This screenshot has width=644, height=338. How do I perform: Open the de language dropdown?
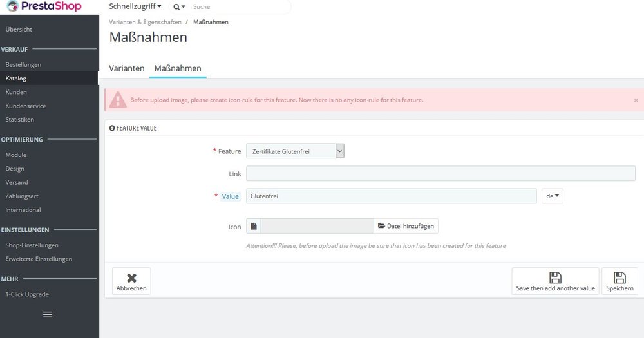[x=553, y=196]
